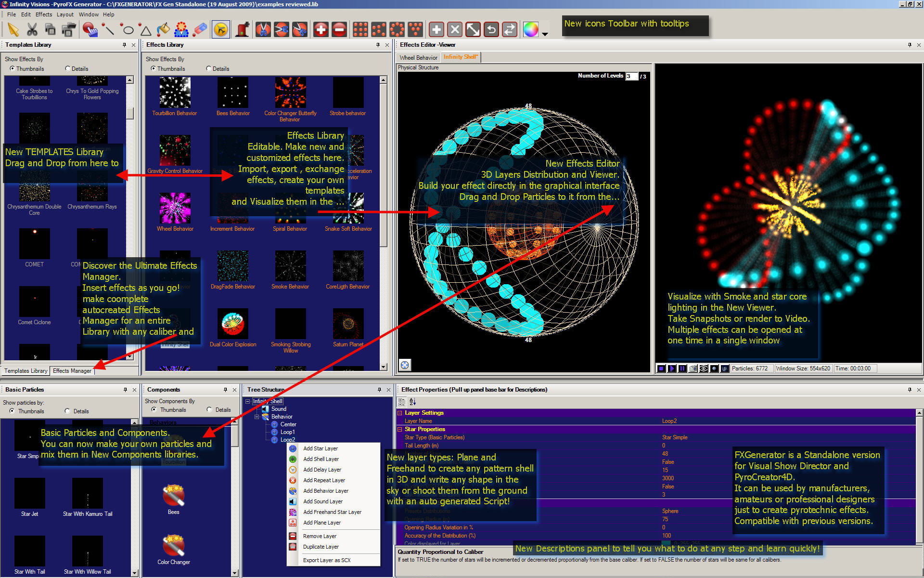
Task: Select Details radio in Templates Library
Action: [x=67, y=69]
